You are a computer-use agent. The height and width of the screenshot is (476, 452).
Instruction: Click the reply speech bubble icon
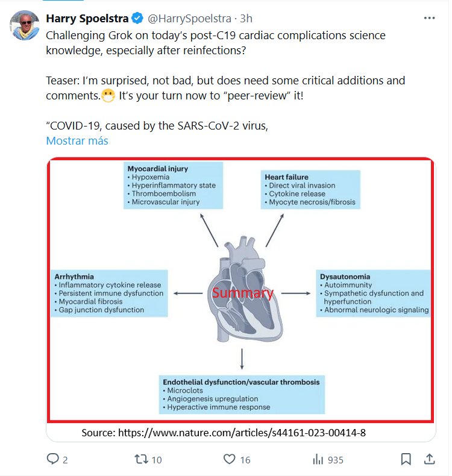[53, 459]
